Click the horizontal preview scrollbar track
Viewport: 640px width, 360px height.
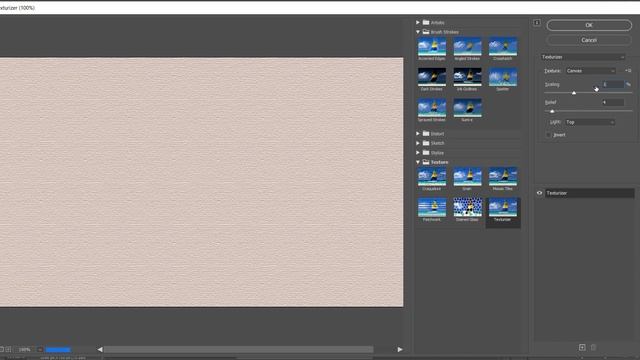tap(239, 349)
